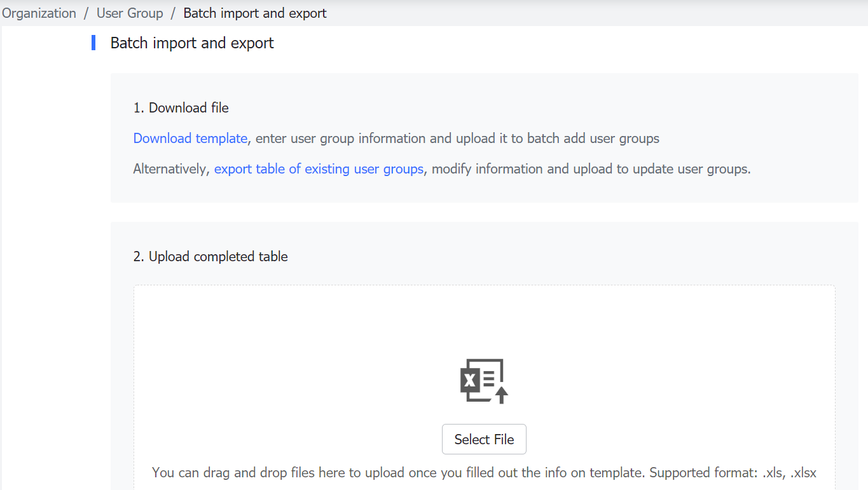Click the supported format note under the drop zone
This screenshot has width=868, height=490.
484,473
